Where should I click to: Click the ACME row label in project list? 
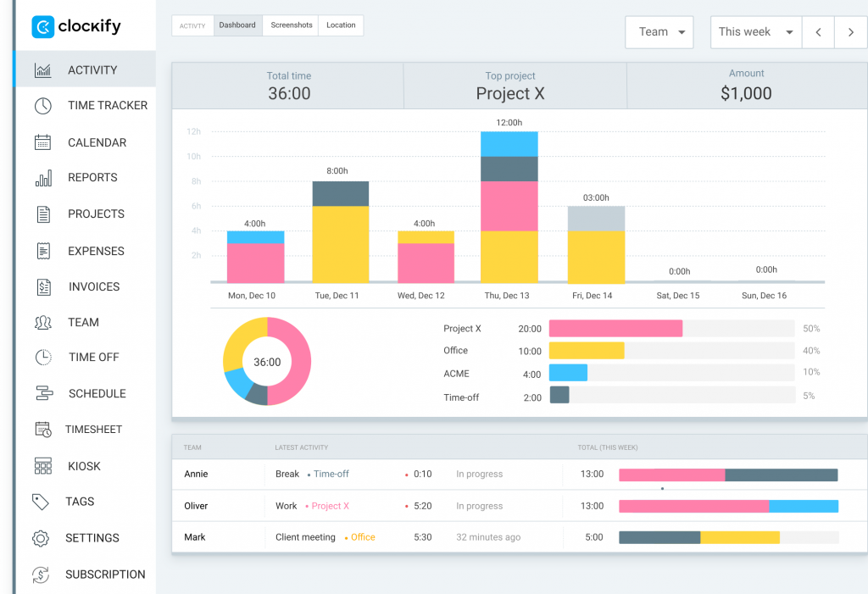456,374
